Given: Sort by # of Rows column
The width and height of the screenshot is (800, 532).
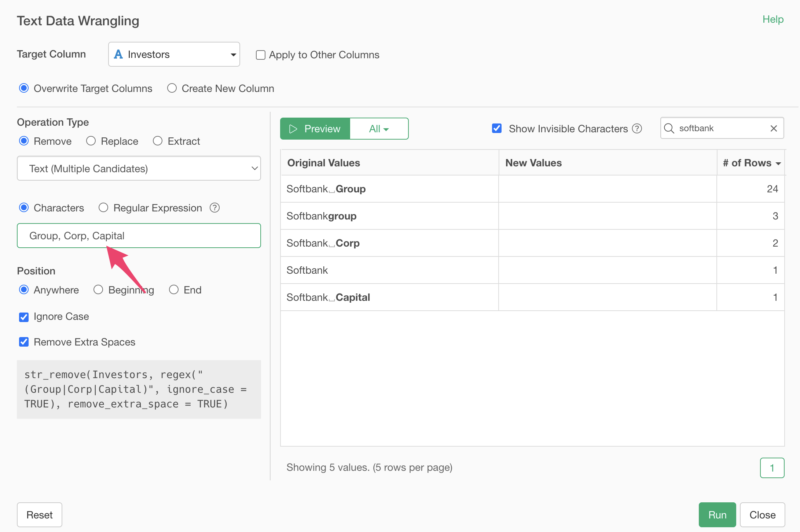Looking at the screenshot, I should [751, 163].
